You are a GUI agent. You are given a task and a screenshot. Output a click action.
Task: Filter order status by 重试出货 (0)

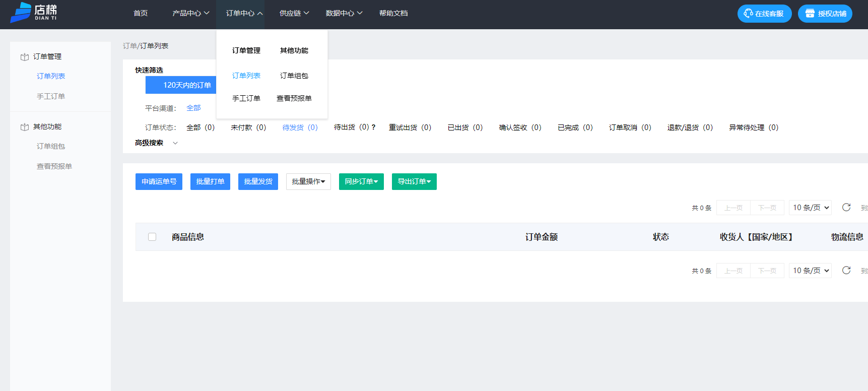click(410, 127)
